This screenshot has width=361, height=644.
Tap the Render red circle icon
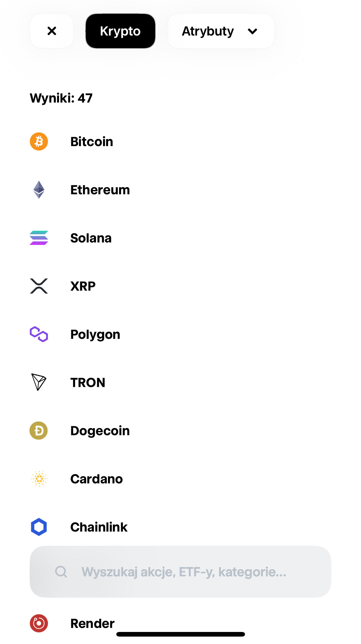pos(39,623)
